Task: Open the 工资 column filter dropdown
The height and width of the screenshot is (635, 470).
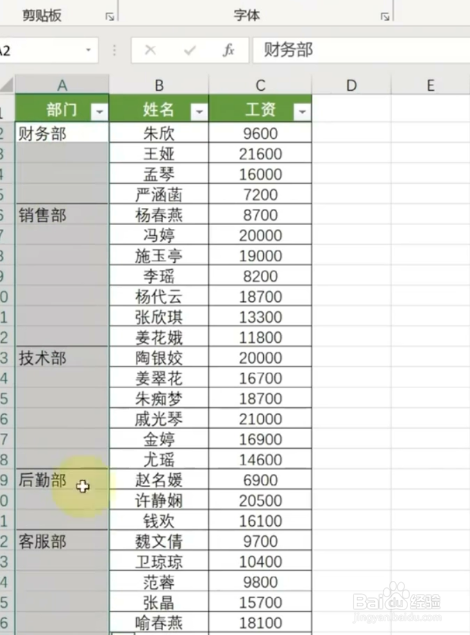Action: click(x=302, y=111)
